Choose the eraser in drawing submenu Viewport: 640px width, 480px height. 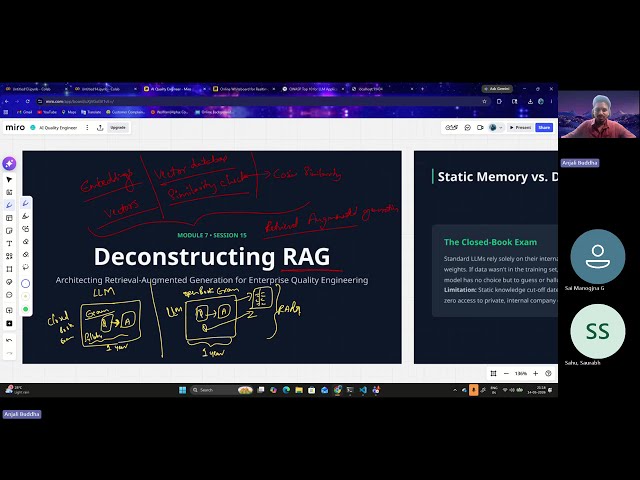tap(25, 242)
